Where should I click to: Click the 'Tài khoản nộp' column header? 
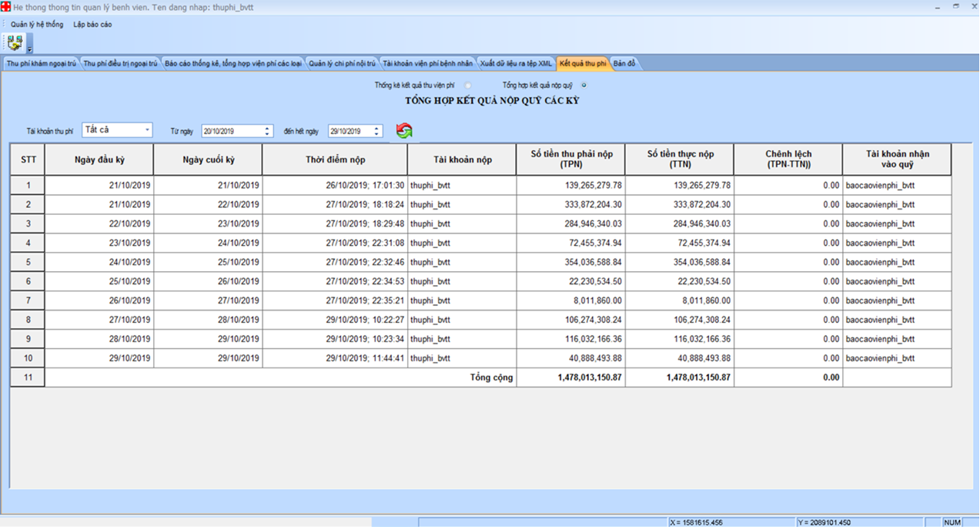pos(462,159)
